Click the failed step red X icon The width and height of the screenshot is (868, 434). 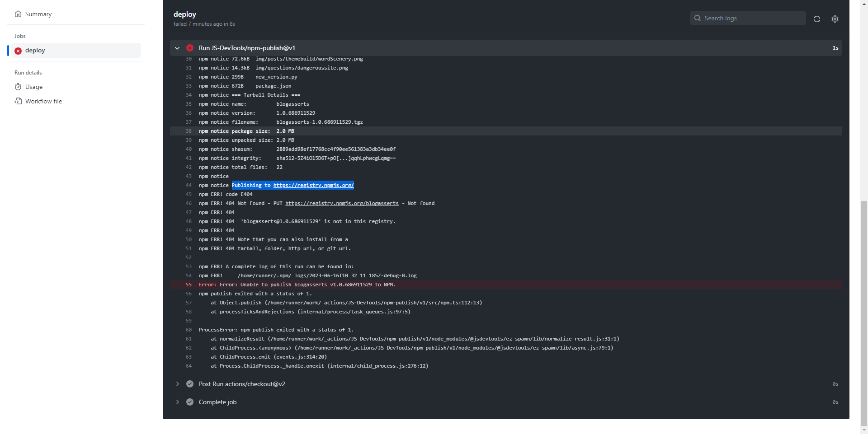point(190,48)
